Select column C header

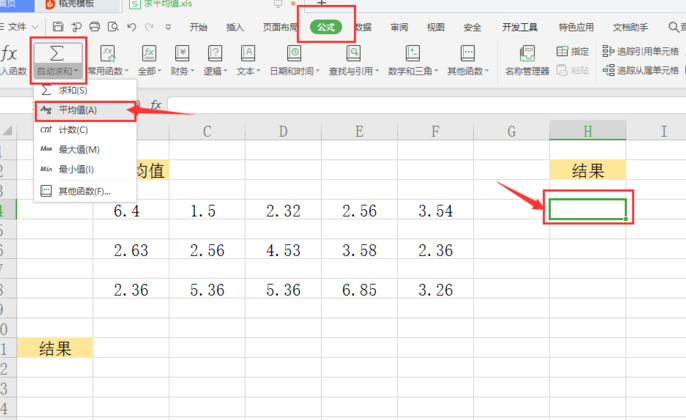point(207,131)
